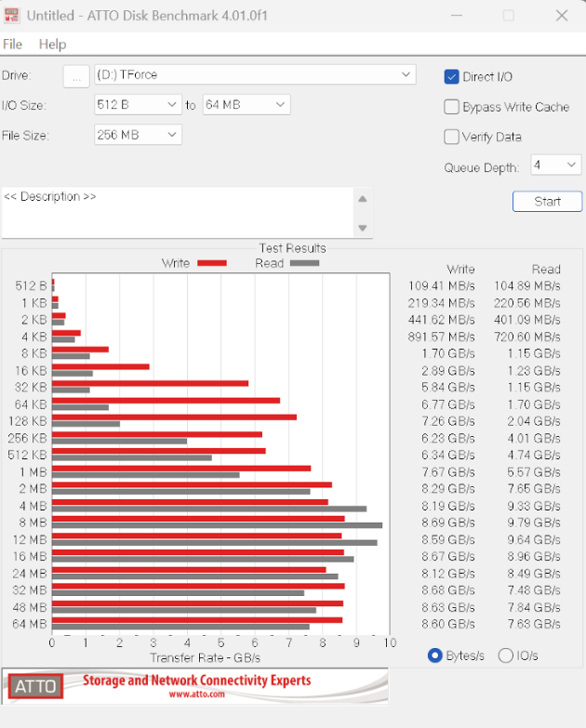This screenshot has height=728, width=586.
Task: Click the 64 MB chart row label
Action: pyautogui.click(x=30, y=624)
